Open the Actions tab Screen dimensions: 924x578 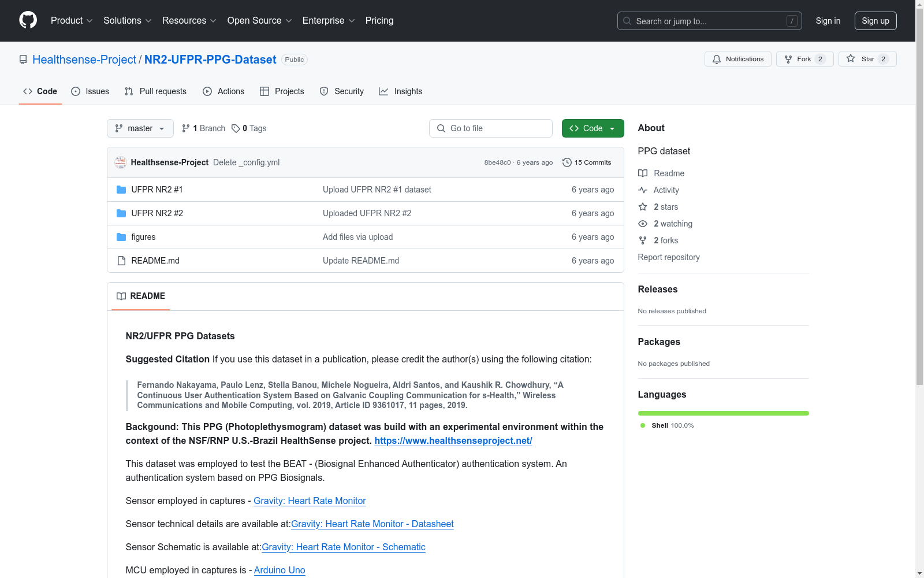click(x=223, y=91)
